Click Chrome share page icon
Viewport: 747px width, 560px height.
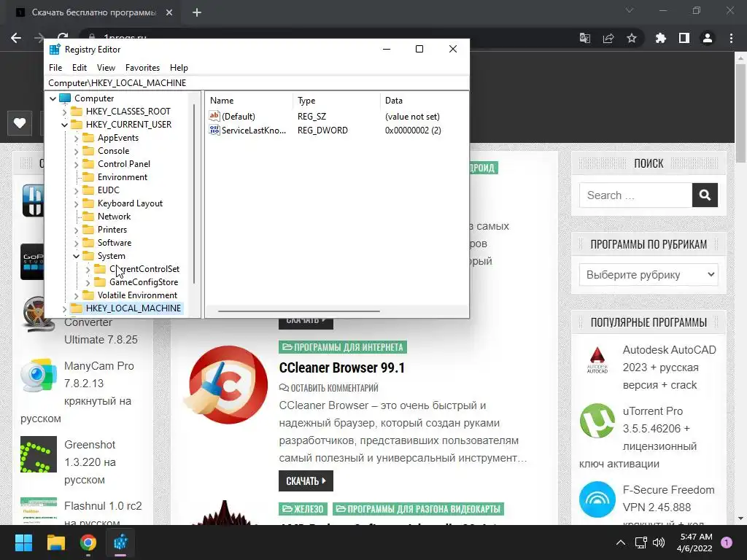pyautogui.click(x=608, y=38)
